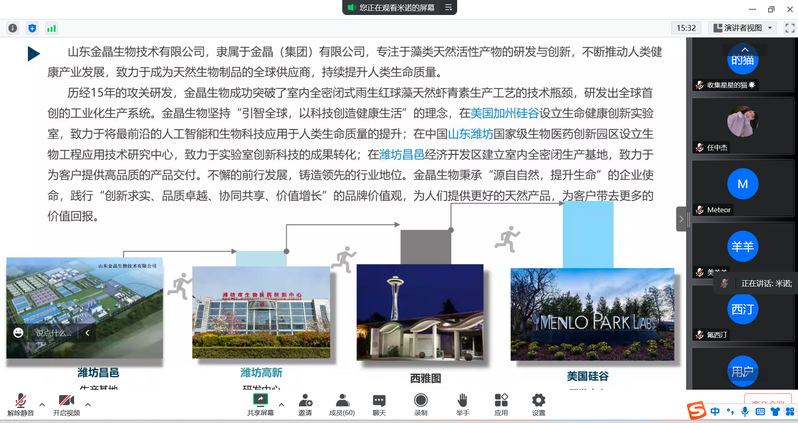This screenshot has width=798, height=423.
Task: Click Sogou punctuation toggle icon
Action: coord(730,411)
